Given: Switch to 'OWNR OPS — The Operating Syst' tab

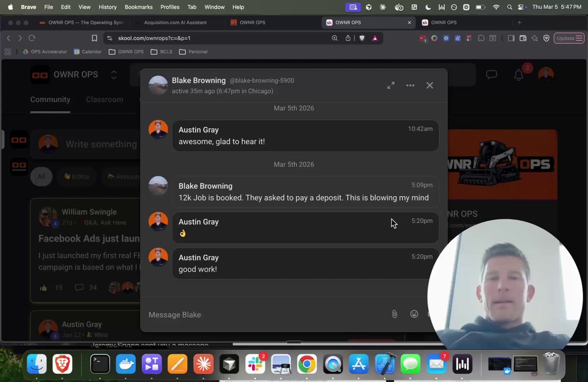Looking at the screenshot, I should pyautogui.click(x=82, y=22).
